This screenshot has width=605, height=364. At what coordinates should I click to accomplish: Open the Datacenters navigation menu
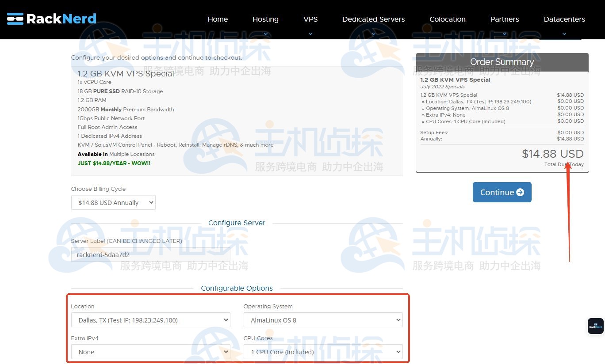(564, 19)
